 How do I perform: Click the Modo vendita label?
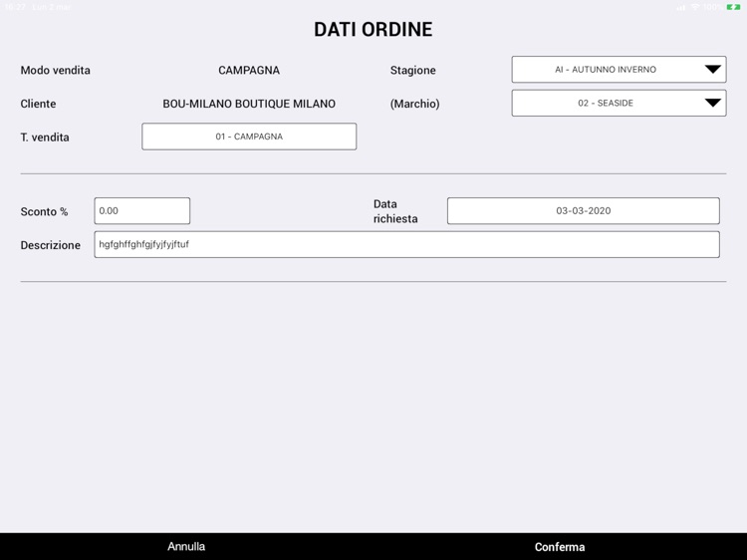(55, 70)
